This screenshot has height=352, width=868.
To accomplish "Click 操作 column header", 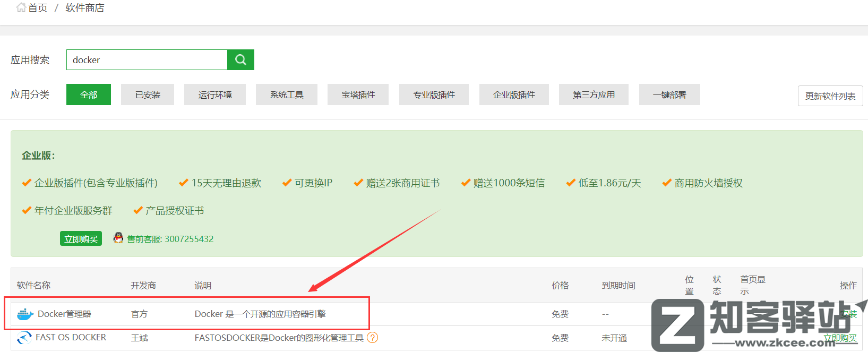I will (x=848, y=286).
